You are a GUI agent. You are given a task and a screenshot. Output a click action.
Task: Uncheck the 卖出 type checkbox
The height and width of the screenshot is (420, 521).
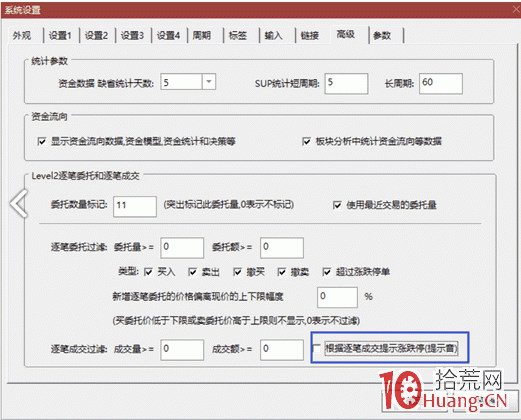tap(192, 272)
